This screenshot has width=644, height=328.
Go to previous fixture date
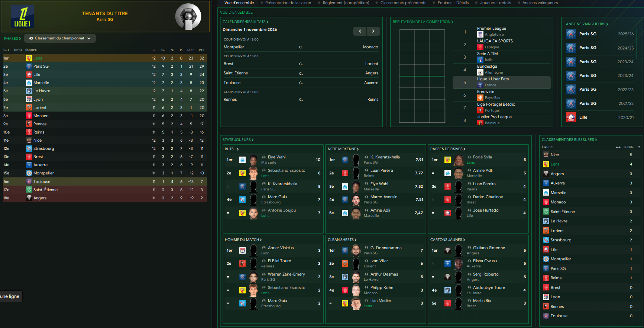(x=360, y=31)
